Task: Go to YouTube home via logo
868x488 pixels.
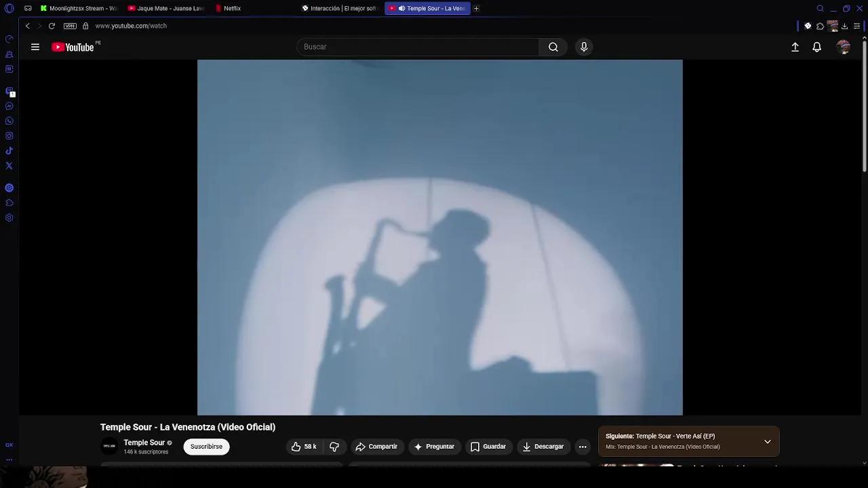Action: coord(73,47)
